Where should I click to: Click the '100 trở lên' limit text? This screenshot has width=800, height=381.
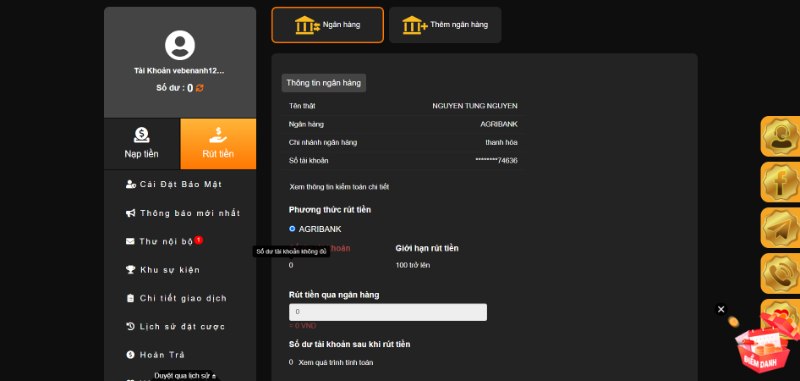click(413, 265)
